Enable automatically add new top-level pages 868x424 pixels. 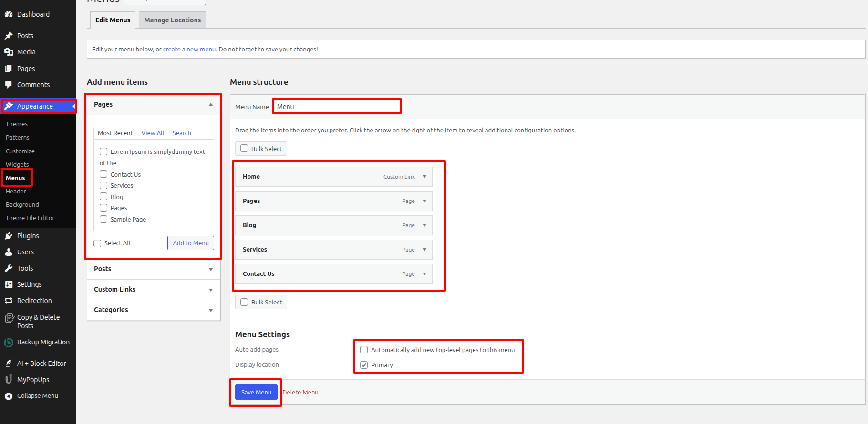[x=364, y=350]
